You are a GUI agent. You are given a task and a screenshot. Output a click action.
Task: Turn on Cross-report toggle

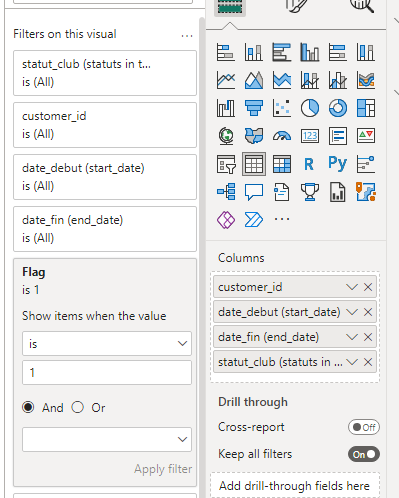coord(364,427)
